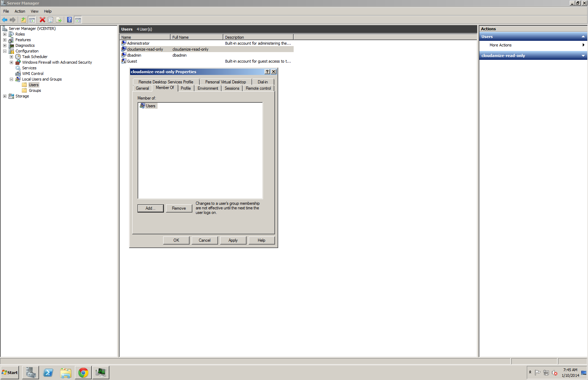588x380 pixels.
Task: Click the Back navigation arrow in the toolbar
Action: [5, 20]
